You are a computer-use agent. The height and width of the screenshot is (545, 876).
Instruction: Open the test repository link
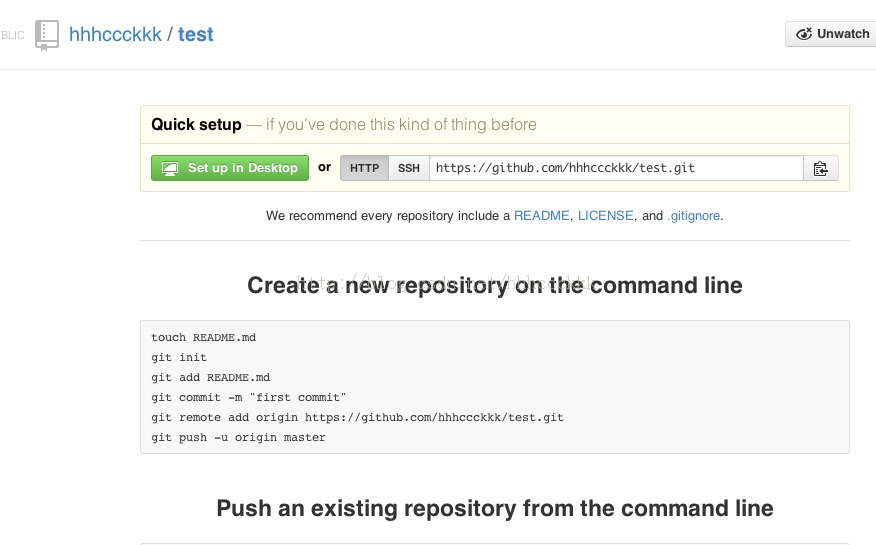[x=196, y=35]
